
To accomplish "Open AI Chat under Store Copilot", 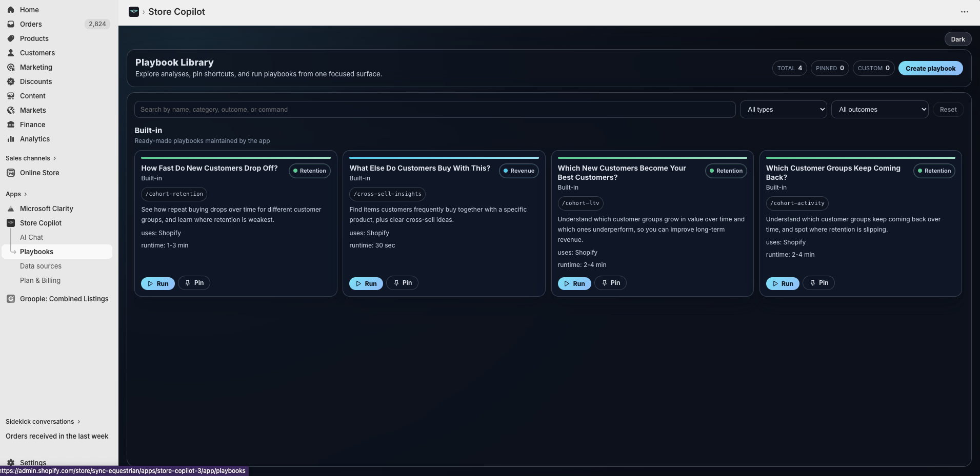I will (x=31, y=237).
